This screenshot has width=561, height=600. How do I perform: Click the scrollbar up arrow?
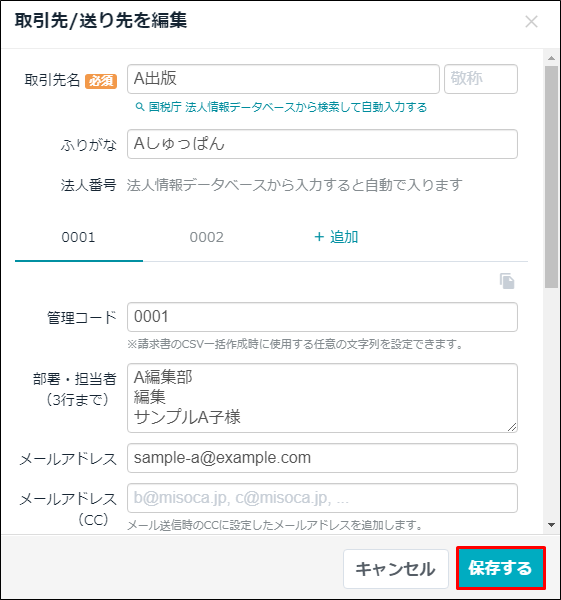pos(551,58)
